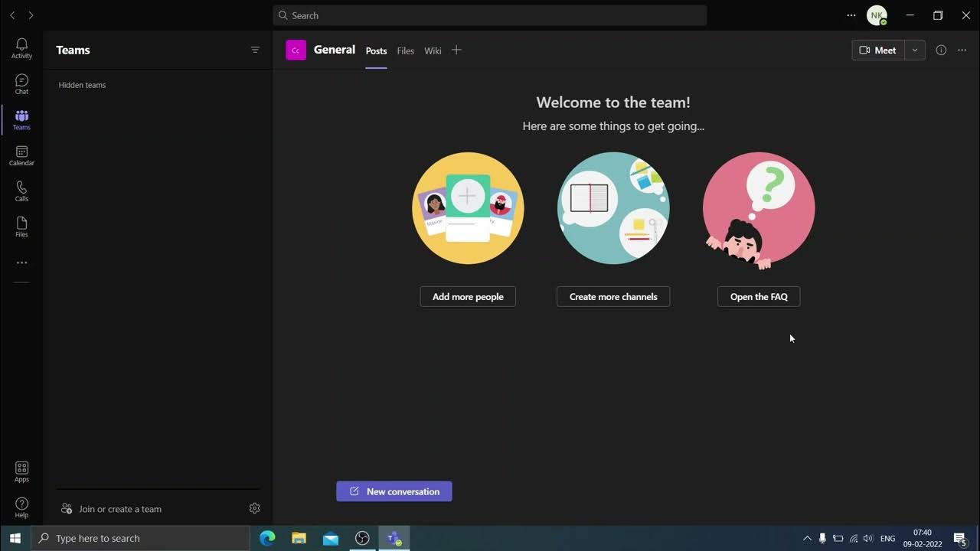Click the filter teams icon

pyautogui.click(x=255, y=50)
